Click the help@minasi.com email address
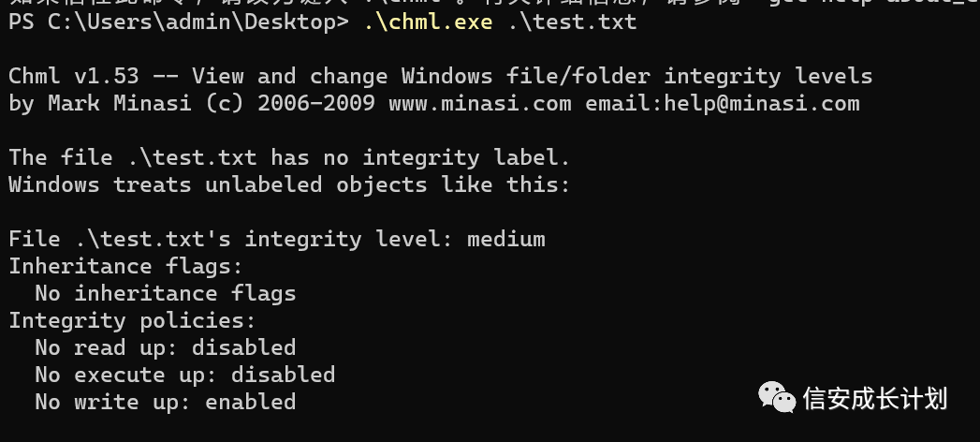Image resolution: width=980 pixels, height=442 pixels. pyautogui.click(x=762, y=103)
